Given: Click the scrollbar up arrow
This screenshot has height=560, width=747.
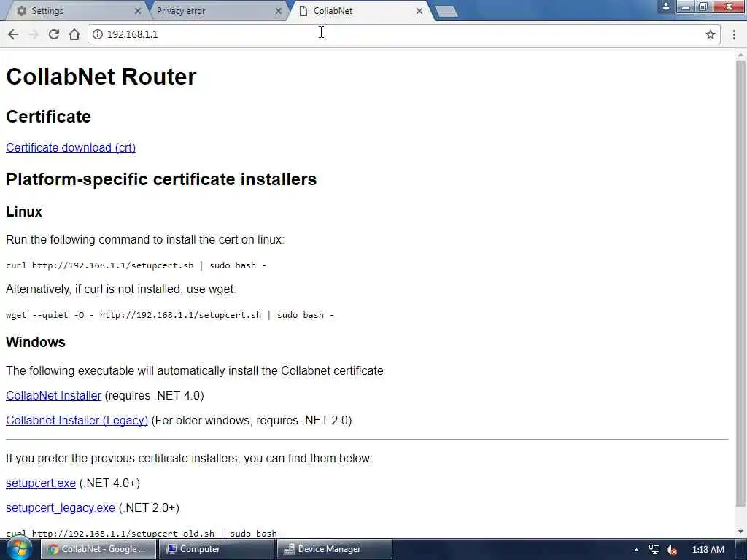Looking at the screenshot, I should click(x=740, y=55).
